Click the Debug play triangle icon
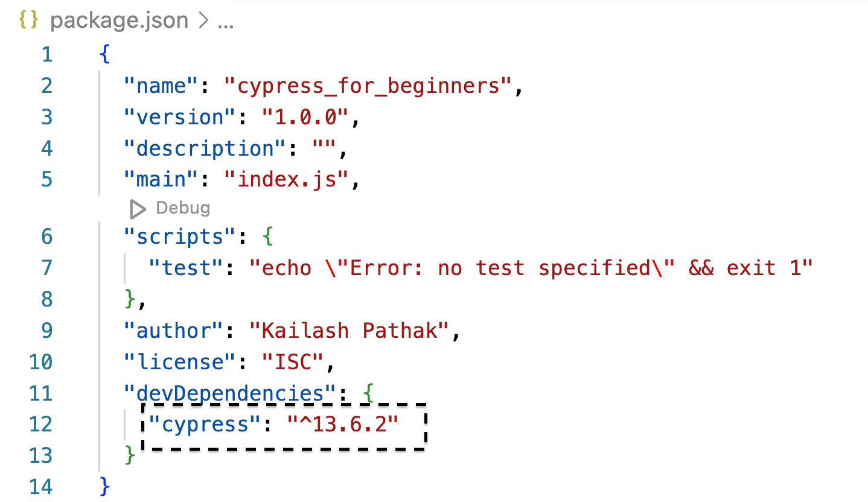The width and height of the screenshot is (868, 502). point(138,209)
